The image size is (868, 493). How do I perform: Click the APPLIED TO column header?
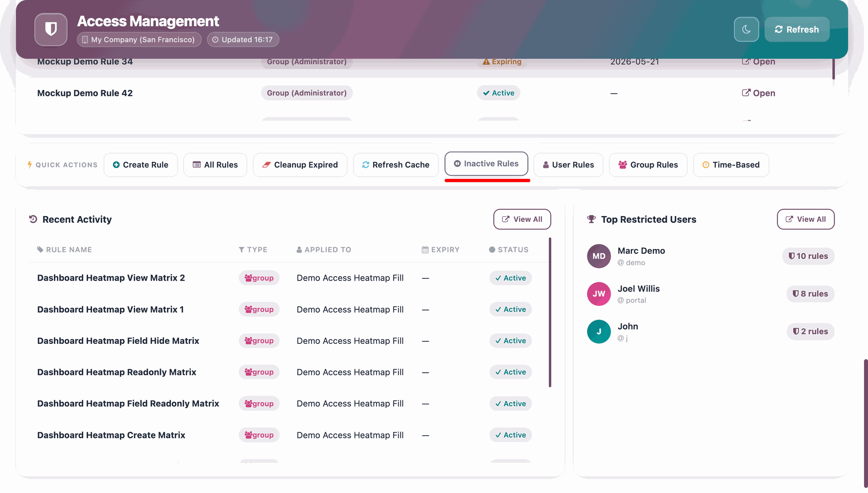coord(324,250)
